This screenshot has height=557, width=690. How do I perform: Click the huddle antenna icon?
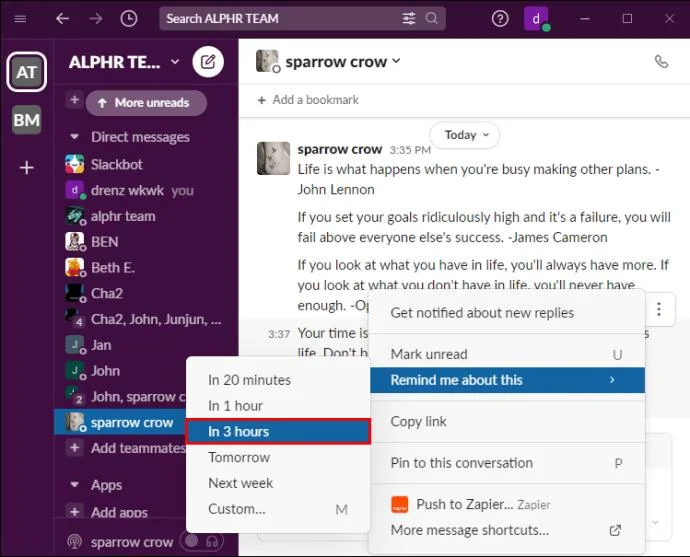(x=74, y=542)
